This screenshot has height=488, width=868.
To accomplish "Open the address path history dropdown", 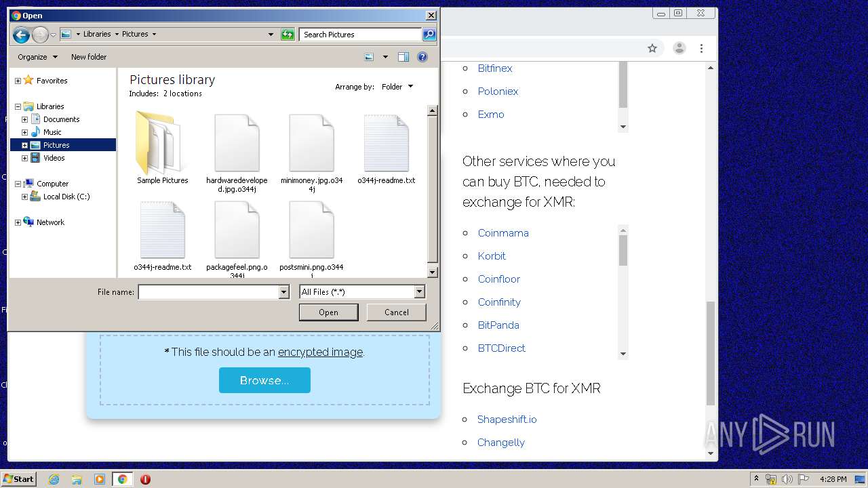I will tap(271, 35).
